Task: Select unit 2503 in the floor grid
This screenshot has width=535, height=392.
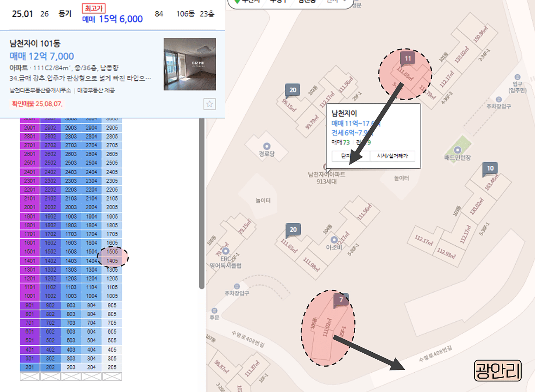Action: (71, 163)
